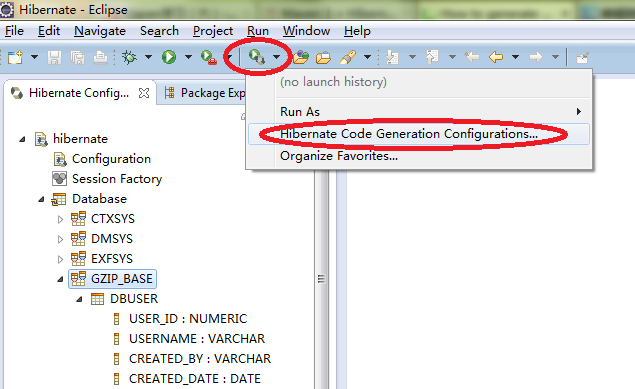Select the CTXSYS schema item
The image size is (635, 389).
(113, 219)
